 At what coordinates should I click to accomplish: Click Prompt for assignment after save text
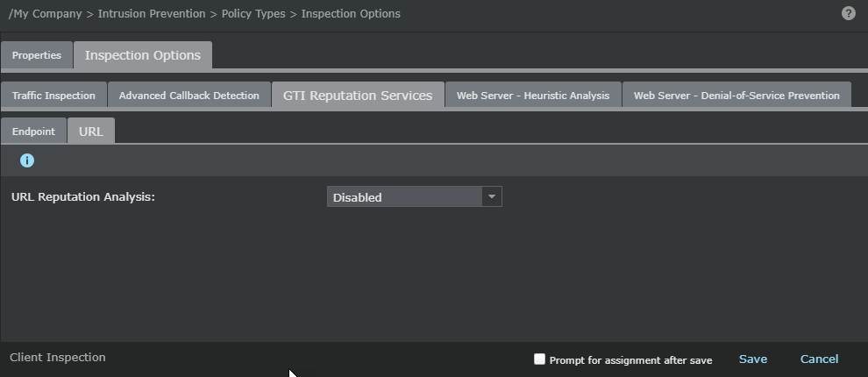[630, 360]
